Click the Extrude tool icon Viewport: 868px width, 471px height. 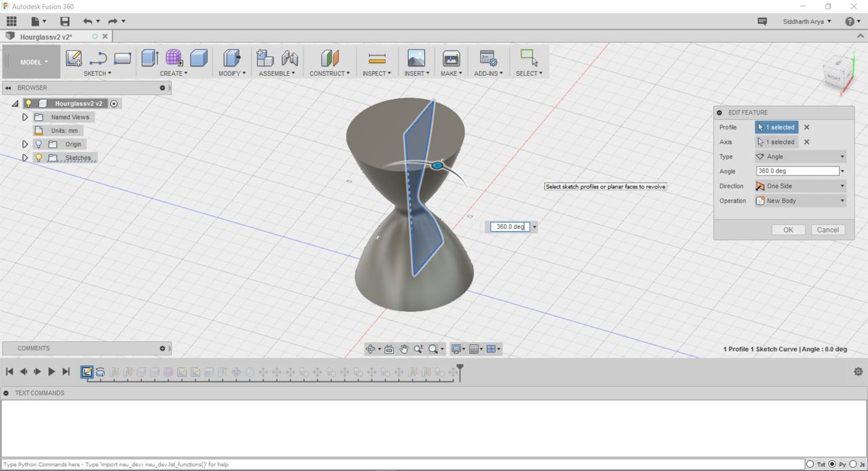point(150,58)
